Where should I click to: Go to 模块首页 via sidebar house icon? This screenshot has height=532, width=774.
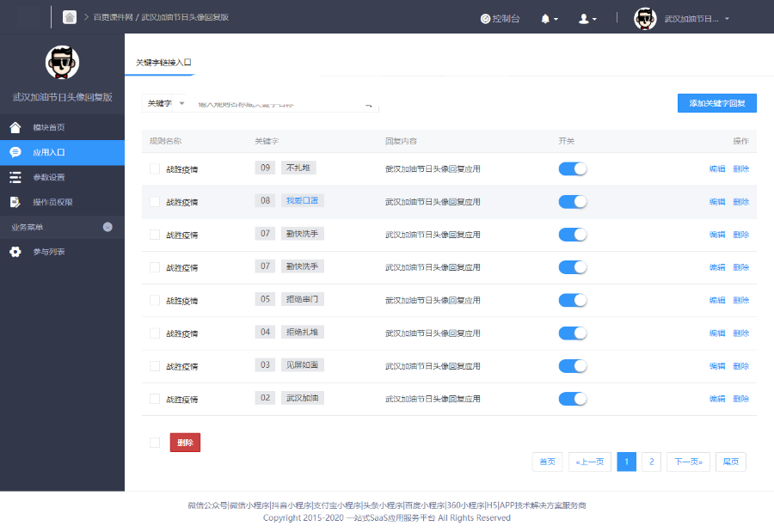pyautogui.click(x=15, y=128)
